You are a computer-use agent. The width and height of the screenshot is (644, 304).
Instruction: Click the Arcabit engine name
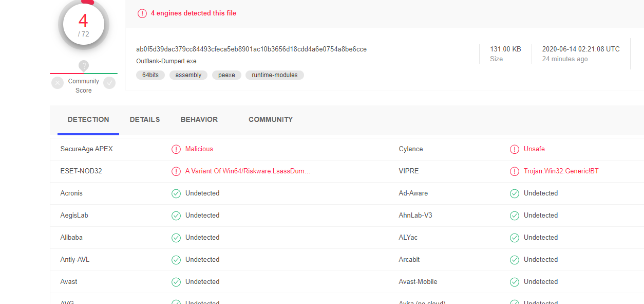click(409, 260)
